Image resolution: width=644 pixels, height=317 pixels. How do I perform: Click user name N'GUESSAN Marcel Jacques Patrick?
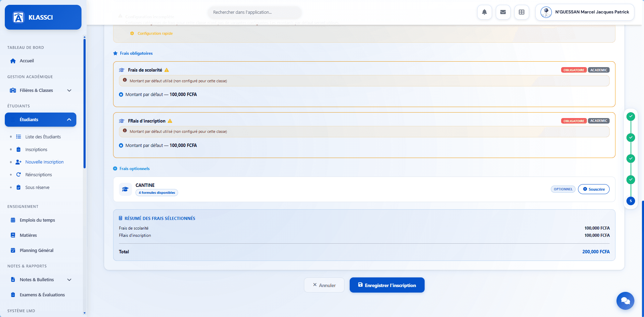(592, 12)
